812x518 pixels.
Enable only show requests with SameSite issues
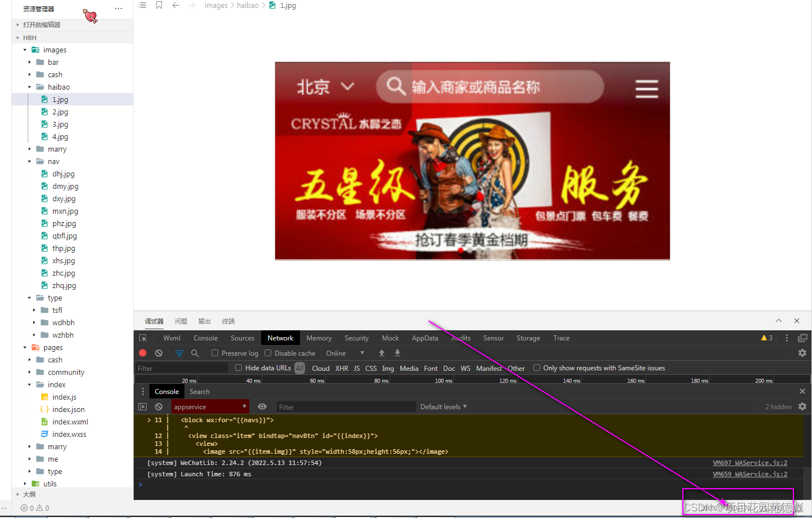(x=536, y=368)
